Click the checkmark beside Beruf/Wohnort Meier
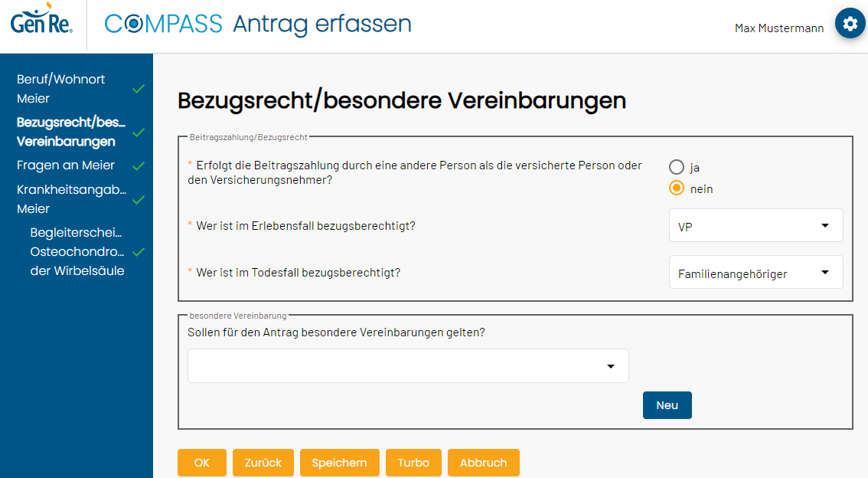This screenshot has height=478, width=868. pyautogui.click(x=139, y=89)
